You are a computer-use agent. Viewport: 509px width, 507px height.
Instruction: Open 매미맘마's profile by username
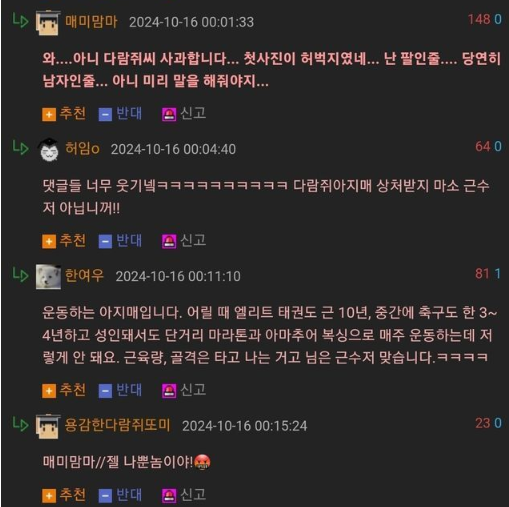click(91, 22)
